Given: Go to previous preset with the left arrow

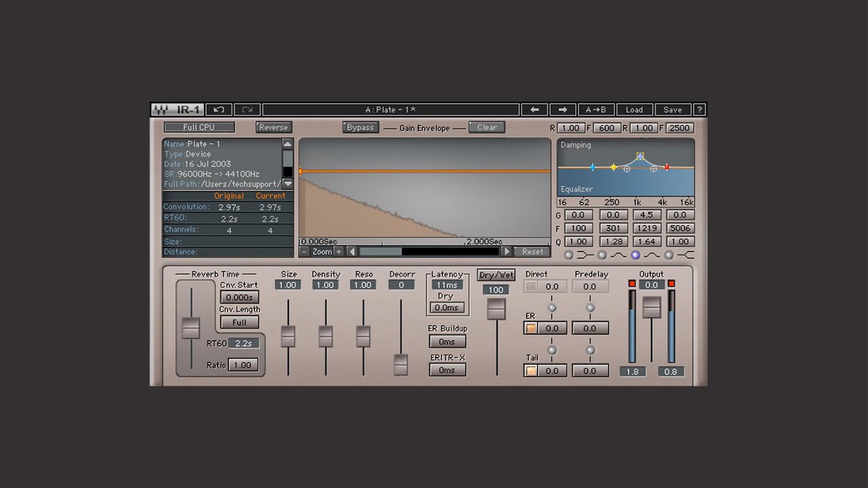Looking at the screenshot, I should (x=534, y=110).
